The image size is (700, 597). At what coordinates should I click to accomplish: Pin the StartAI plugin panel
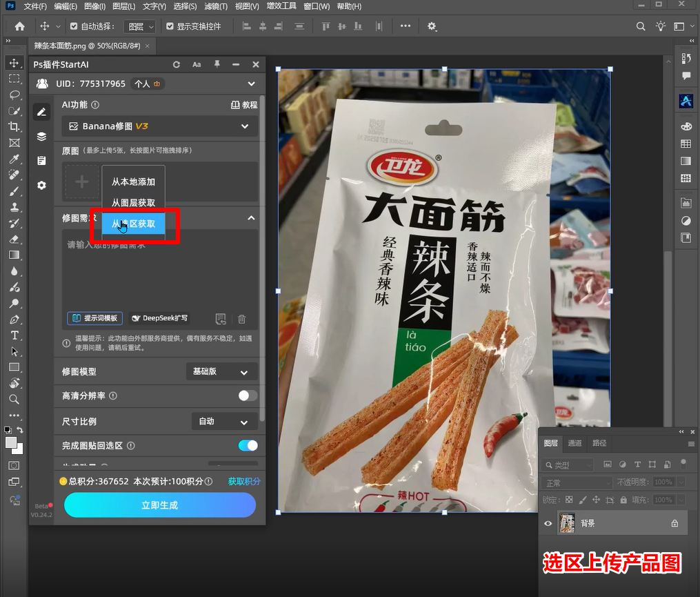[217, 64]
